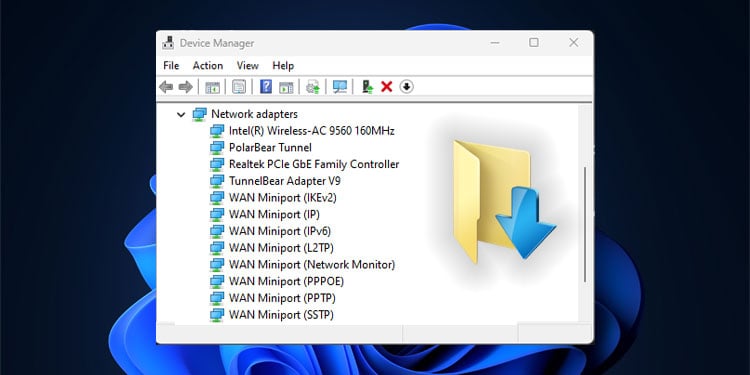
Task: Click icon beside WAN Miniport (Network Monitor)
Action: pyautogui.click(x=217, y=265)
